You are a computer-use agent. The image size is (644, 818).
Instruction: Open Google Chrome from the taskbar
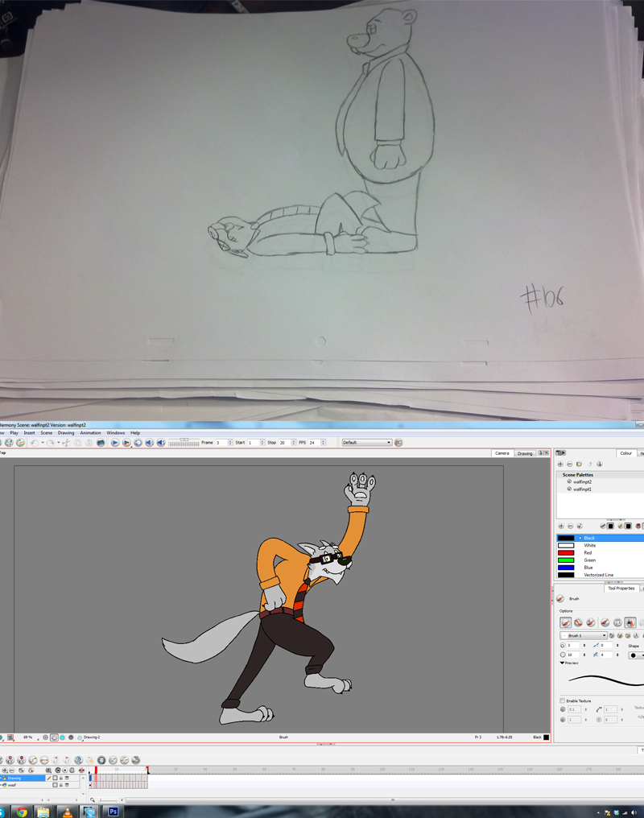point(22,812)
